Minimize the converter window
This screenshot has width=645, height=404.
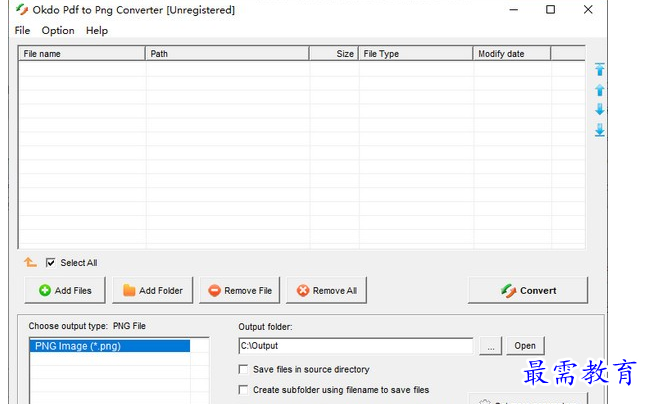point(514,9)
